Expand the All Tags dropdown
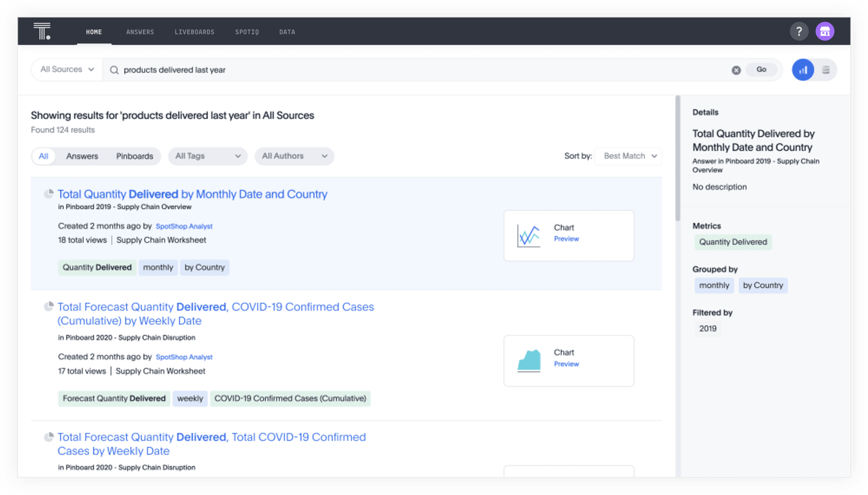868x495 pixels. point(208,156)
